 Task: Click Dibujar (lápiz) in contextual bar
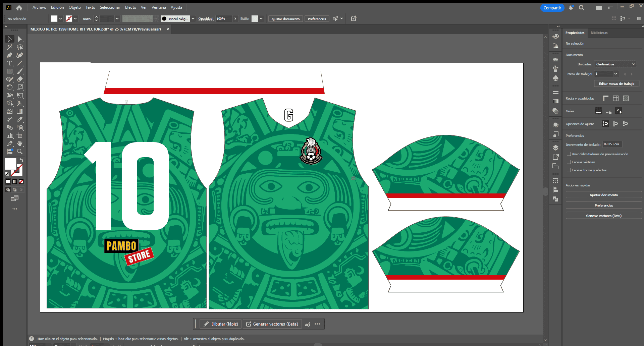tap(221, 324)
